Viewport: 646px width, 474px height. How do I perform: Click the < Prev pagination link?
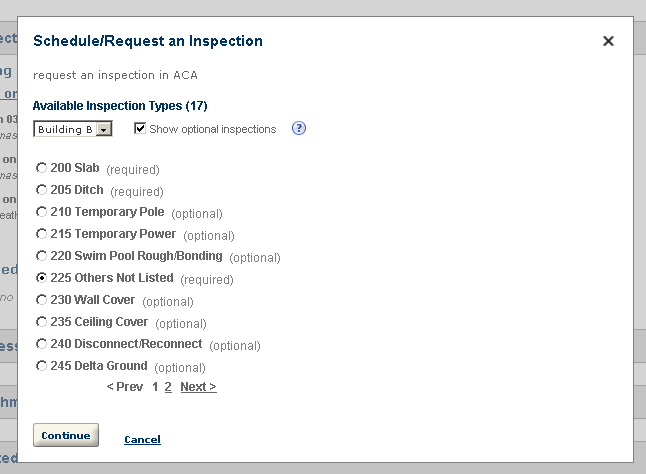pyautogui.click(x=125, y=387)
